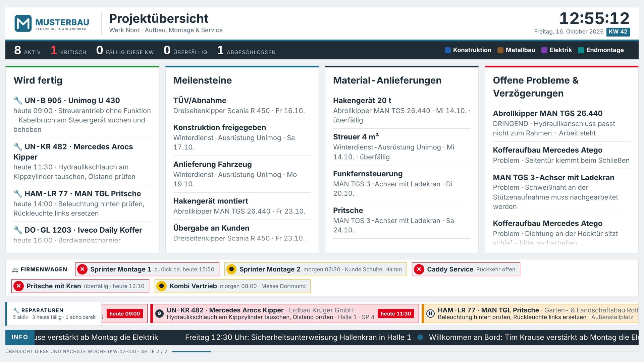Click the H circle icon on HAM-LR 77 repair card

point(430,313)
